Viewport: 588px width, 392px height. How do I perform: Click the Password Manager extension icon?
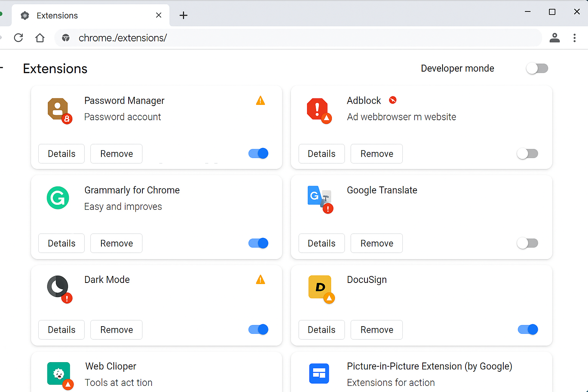[x=57, y=110]
